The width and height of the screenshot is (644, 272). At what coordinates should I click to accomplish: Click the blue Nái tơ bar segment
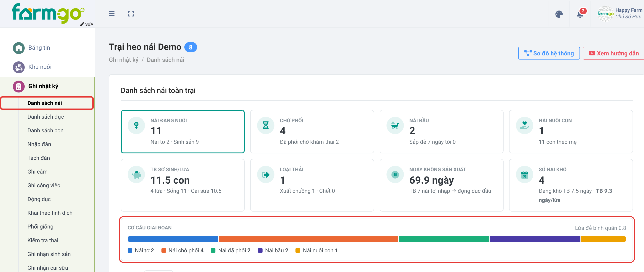click(172, 239)
